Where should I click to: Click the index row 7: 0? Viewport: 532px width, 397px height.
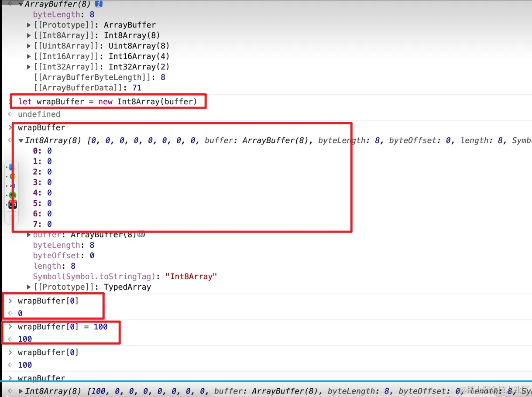[x=42, y=224]
